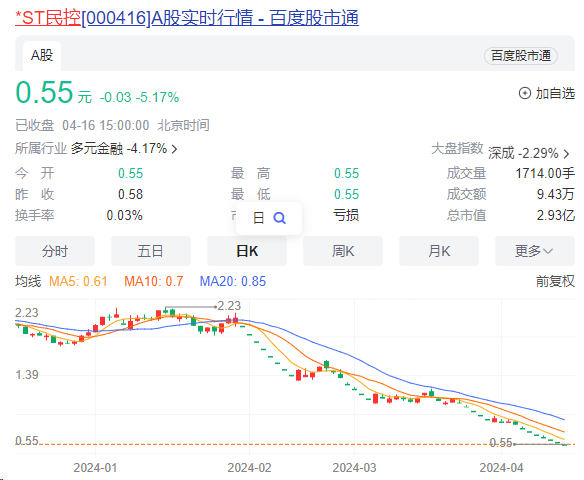
Task: Click the 总市值 2.93亿 value
Action: pos(555,215)
